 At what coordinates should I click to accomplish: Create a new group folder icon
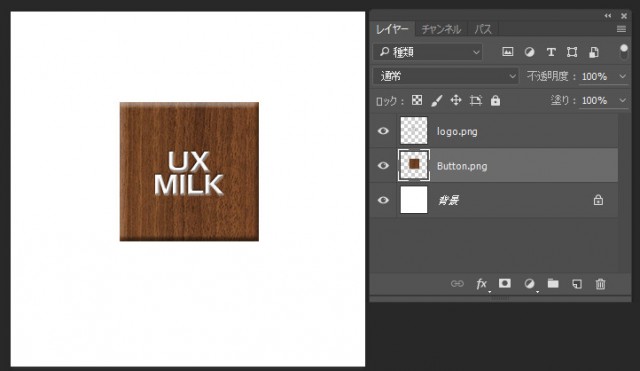[x=553, y=283]
